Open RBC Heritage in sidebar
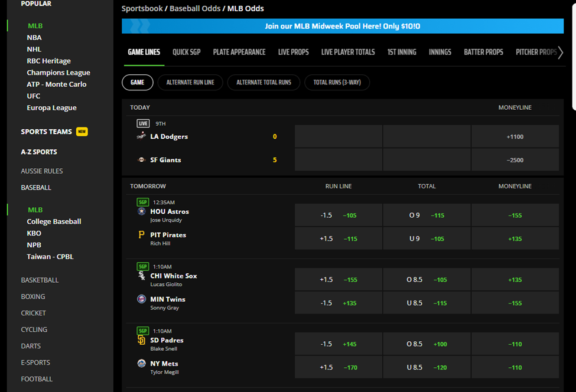 click(48, 61)
